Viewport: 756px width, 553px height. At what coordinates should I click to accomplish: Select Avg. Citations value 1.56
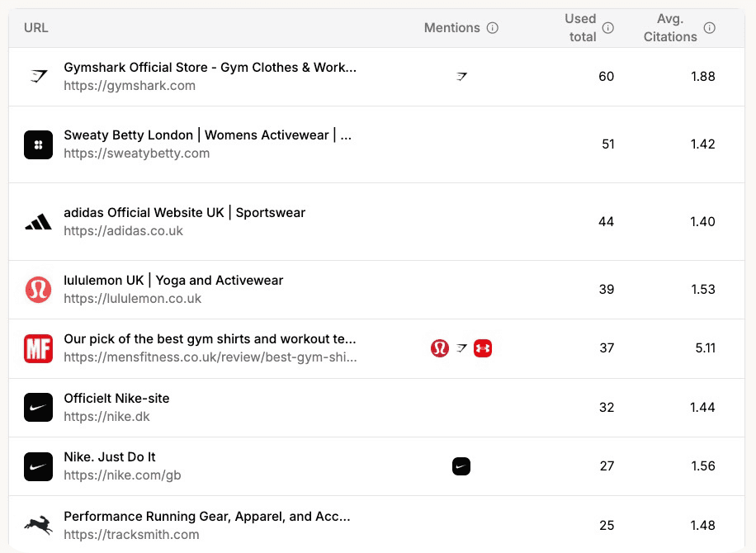703,466
